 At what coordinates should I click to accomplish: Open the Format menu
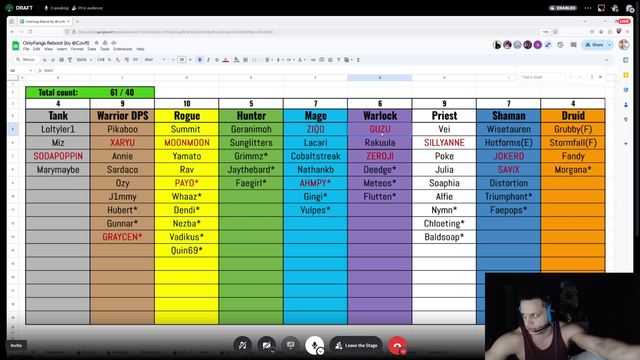click(77, 49)
